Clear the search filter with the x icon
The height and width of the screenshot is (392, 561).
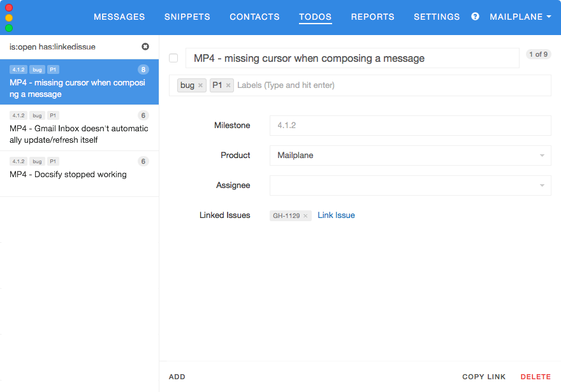click(145, 47)
